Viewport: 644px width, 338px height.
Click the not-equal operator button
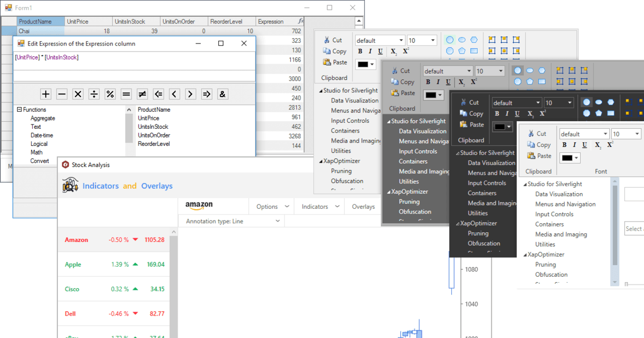142,94
